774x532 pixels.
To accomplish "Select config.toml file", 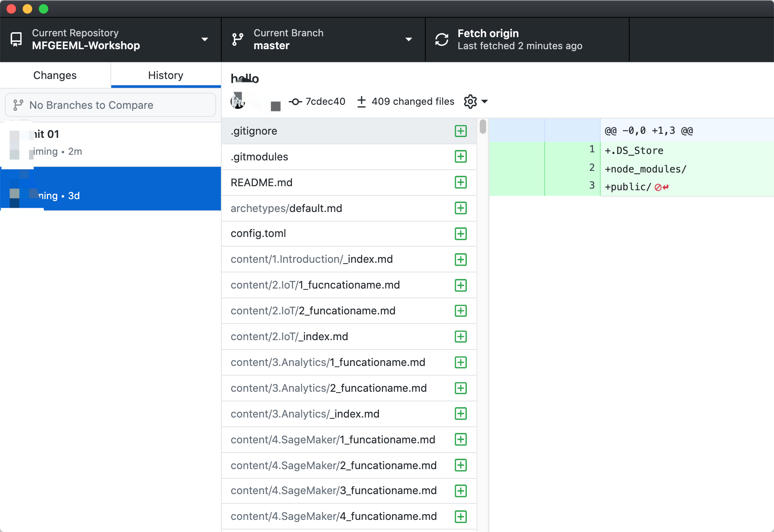I will [x=349, y=234].
